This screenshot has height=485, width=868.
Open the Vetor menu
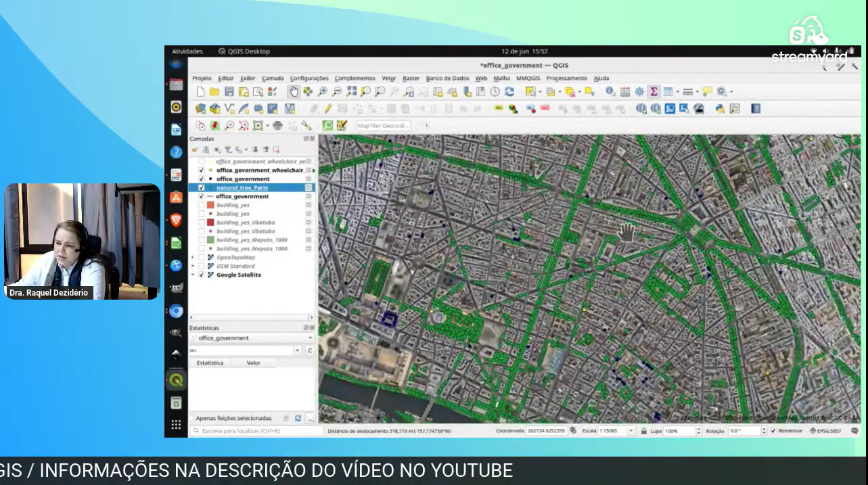(x=389, y=79)
